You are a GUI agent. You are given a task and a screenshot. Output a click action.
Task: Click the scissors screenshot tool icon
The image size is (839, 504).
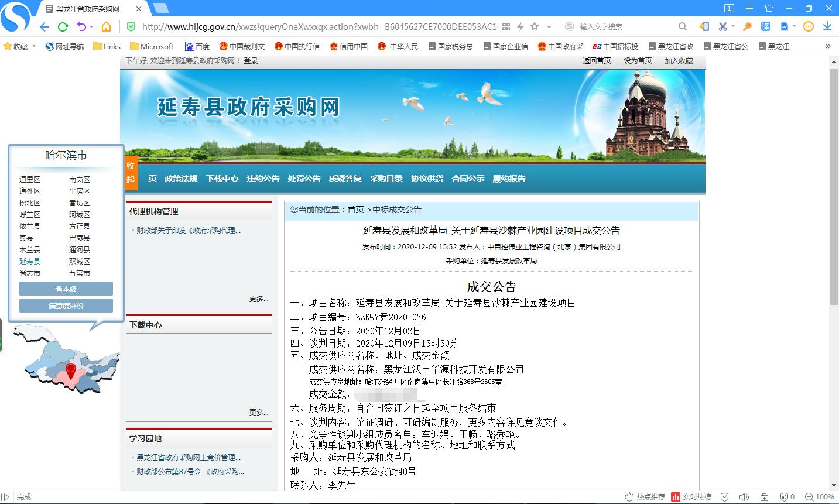click(722, 26)
